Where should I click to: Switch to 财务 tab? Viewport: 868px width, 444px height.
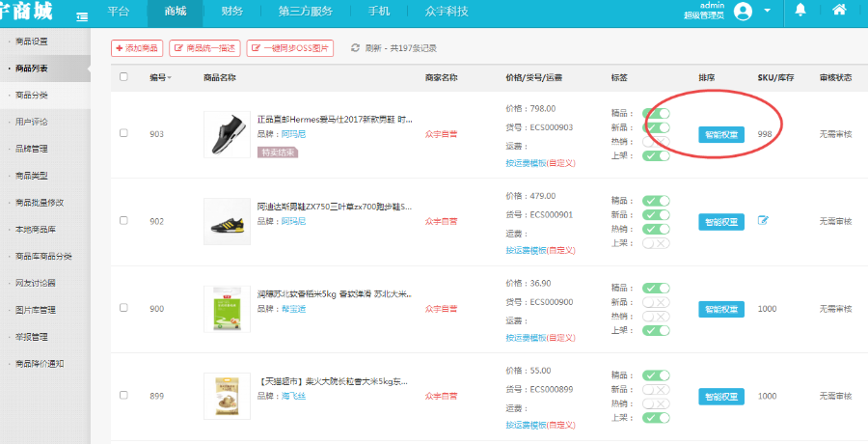point(231,11)
